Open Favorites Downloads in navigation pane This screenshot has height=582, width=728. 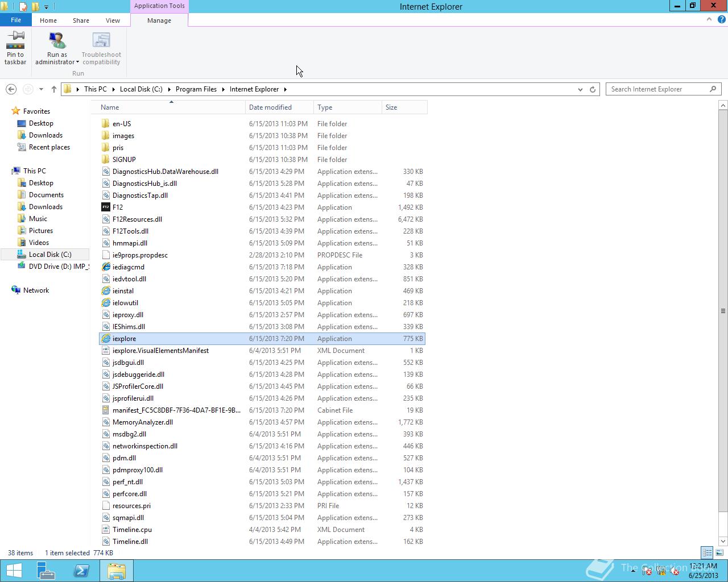pos(45,135)
